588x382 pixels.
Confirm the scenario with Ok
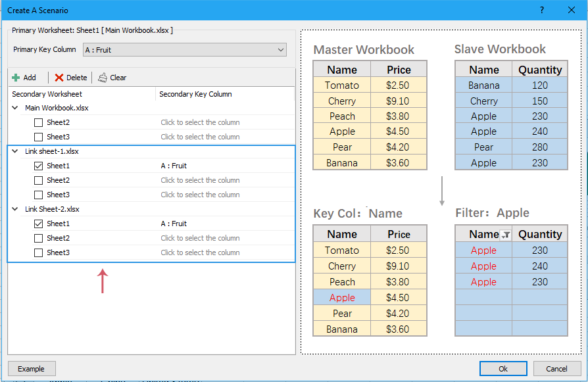click(x=503, y=368)
